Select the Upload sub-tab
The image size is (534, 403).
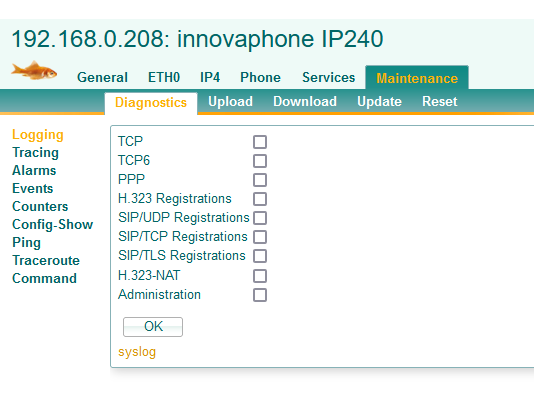coord(230,102)
